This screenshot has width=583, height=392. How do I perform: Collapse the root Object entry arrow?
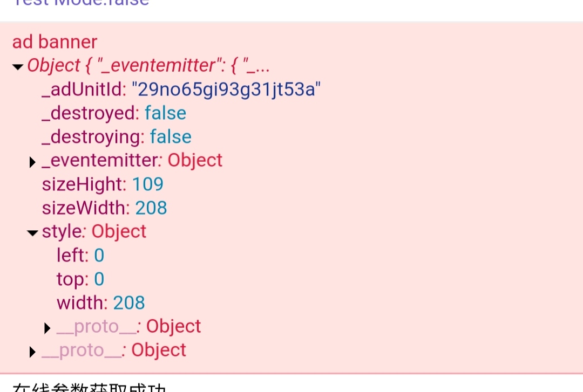17,67
